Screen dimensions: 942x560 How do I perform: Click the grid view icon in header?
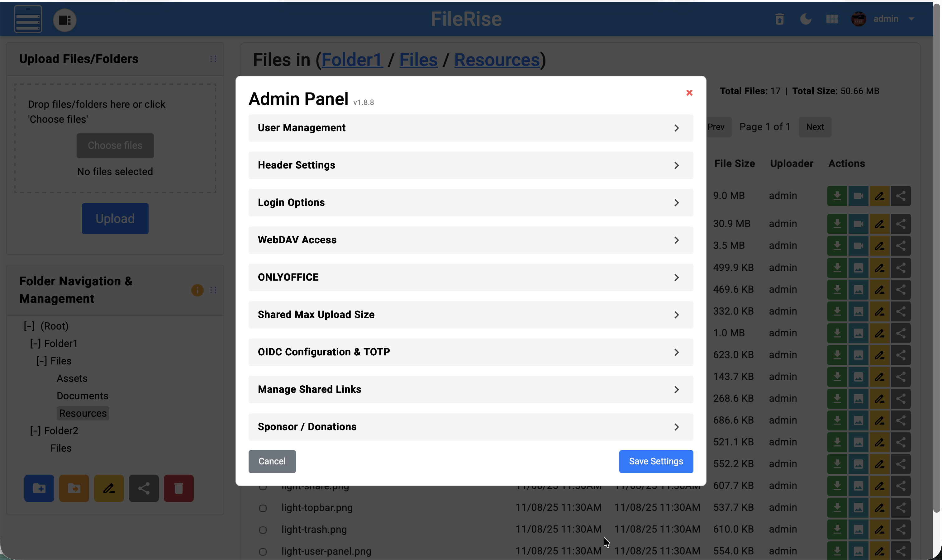(x=832, y=19)
